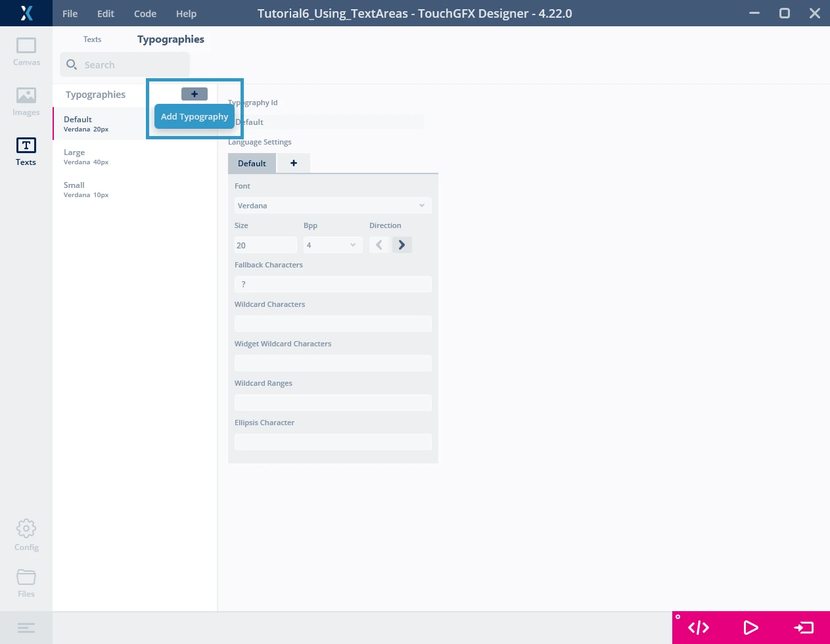The height and width of the screenshot is (644, 830).
Task: Run the simulator with play button
Action: pyautogui.click(x=750, y=628)
